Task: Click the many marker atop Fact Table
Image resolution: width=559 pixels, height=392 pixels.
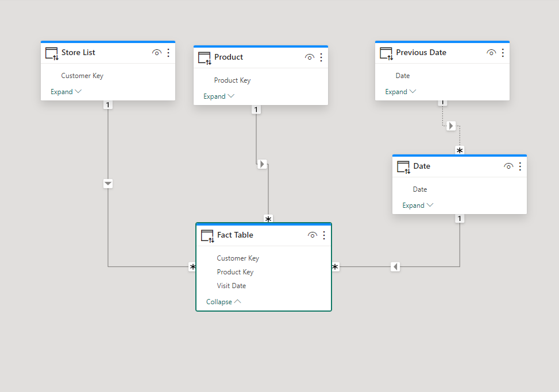Action: [x=268, y=219]
